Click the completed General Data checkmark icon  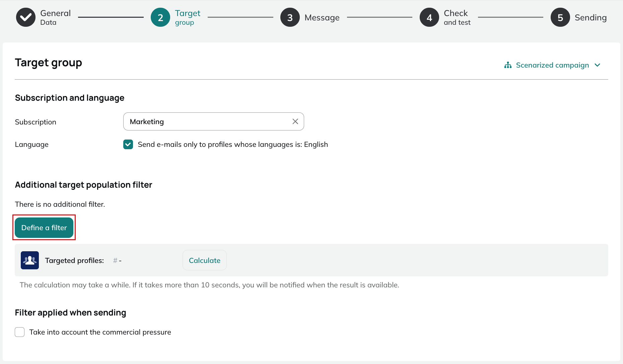click(26, 17)
